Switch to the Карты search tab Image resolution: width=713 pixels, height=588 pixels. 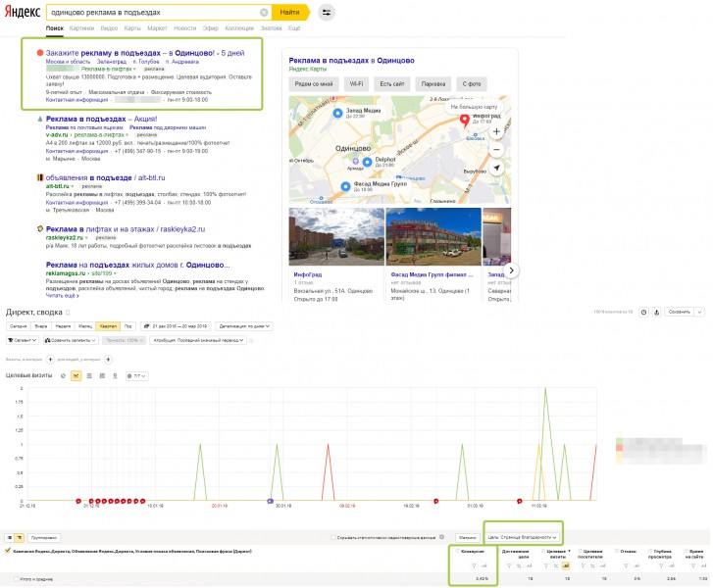click(x=132, y=28)
